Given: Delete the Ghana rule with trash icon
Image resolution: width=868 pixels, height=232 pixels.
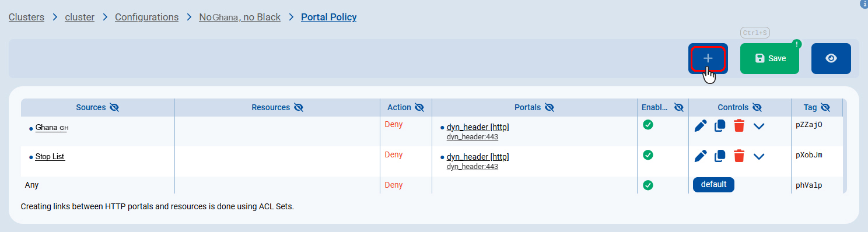Looking at the screenshot, I should tap(739, 125).
